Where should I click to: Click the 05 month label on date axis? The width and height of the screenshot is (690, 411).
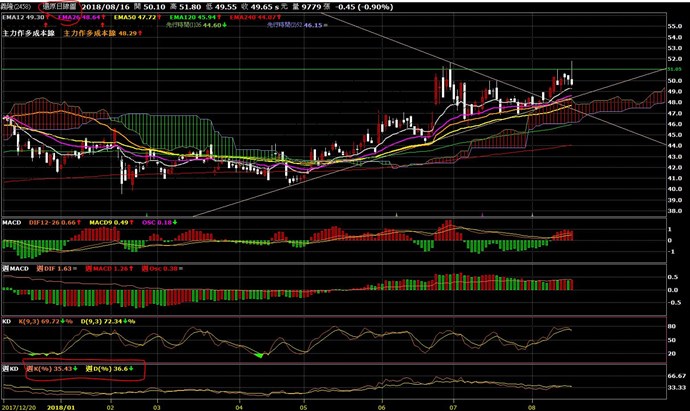[304, 407]
